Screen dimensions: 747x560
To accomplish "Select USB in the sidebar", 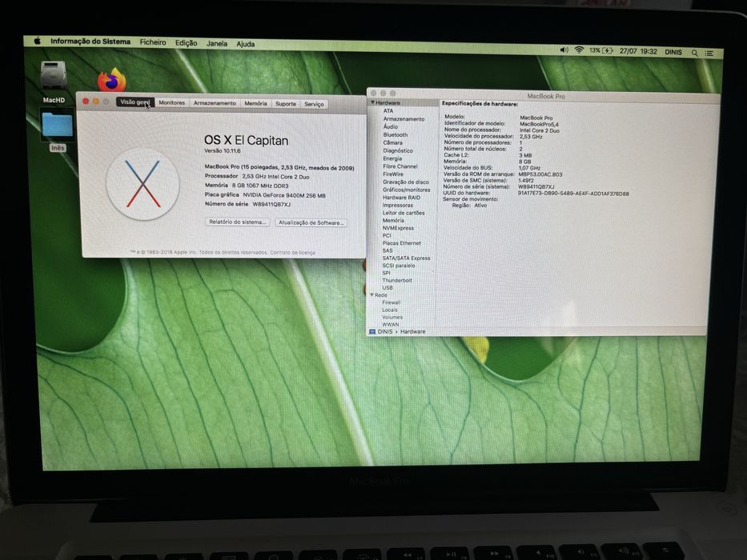I will 388,288.
